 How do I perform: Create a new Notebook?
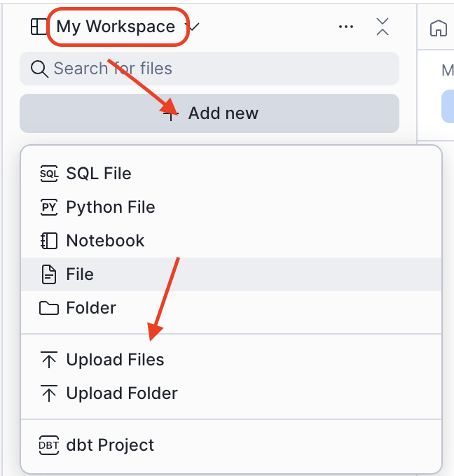coord(105,241)
